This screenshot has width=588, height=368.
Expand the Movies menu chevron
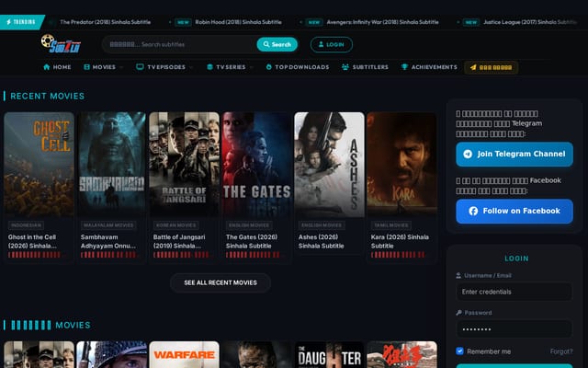[x=121, y=67]
